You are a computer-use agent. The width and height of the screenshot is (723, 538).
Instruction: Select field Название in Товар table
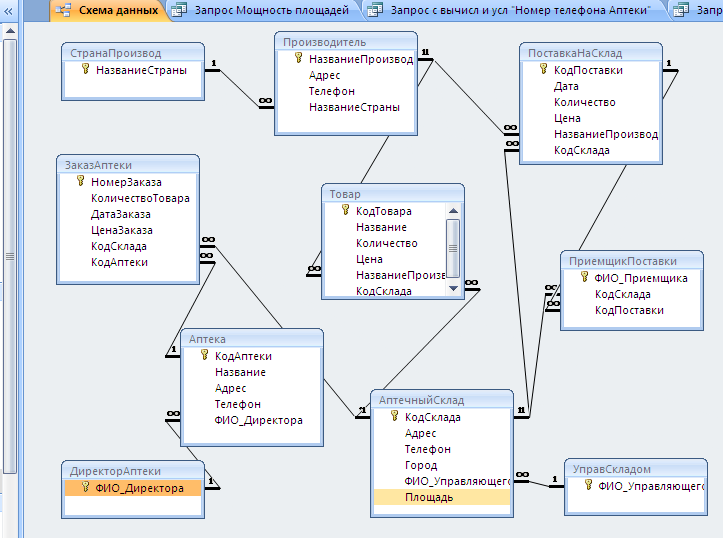tap(381, 227)
